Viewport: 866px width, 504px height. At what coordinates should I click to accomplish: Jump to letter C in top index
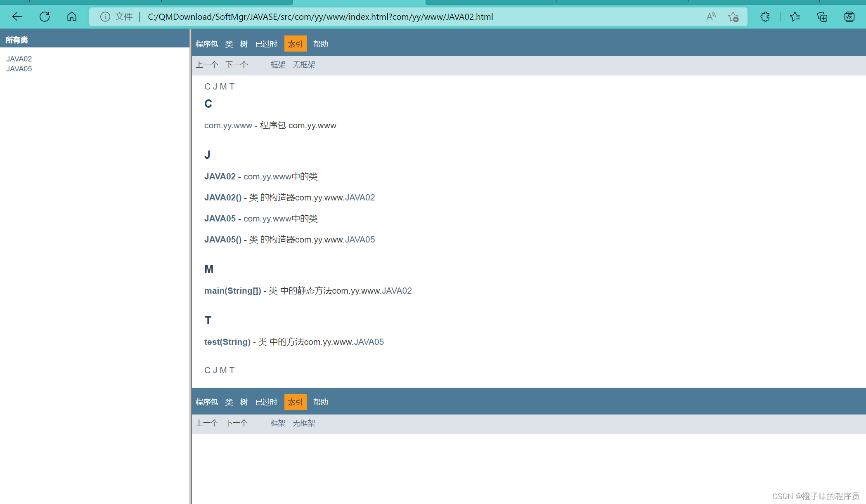[208, 87]
